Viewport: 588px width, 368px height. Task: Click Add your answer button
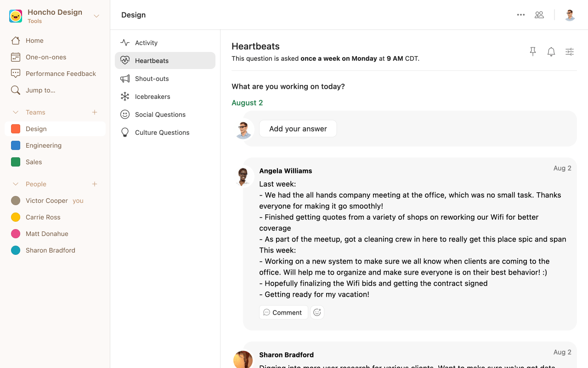(x=298, y=129)
